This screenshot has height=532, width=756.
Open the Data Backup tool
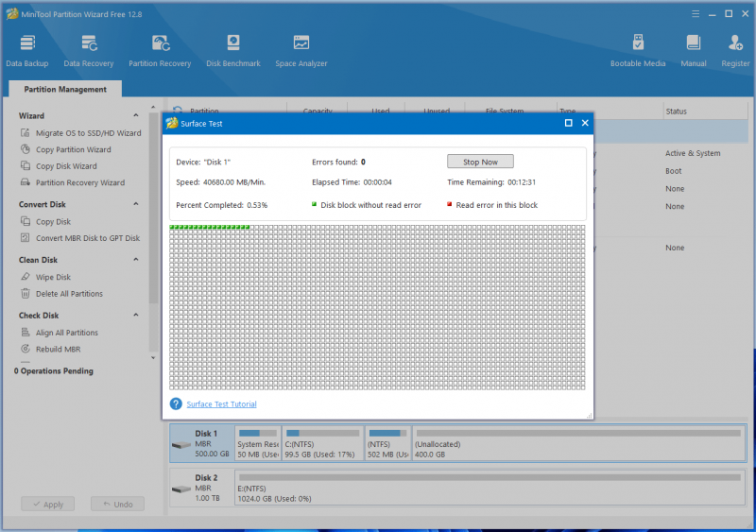click(27, 50)
